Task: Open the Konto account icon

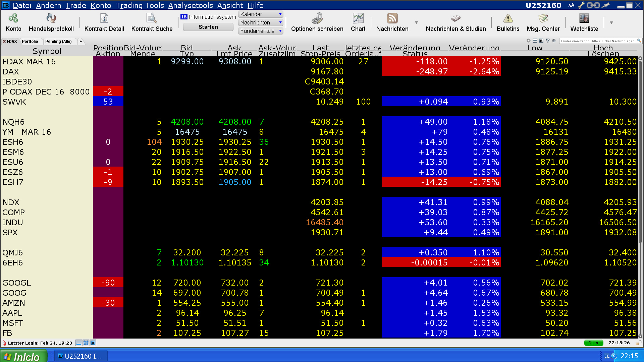Action: 13,18
